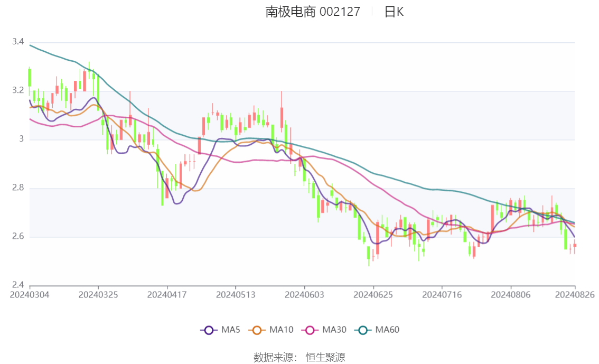Screen dimensions: 599x364
Task: Click the x-axis date label 20240417
Action: click(x=167, y=295)
